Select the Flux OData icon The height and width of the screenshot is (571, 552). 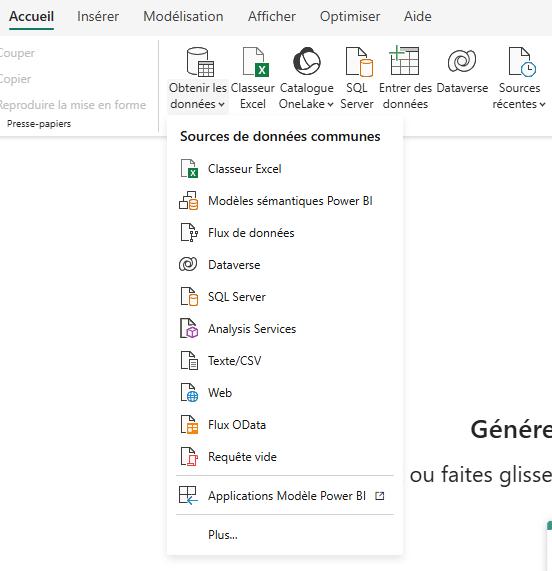(x=189, y=425)
